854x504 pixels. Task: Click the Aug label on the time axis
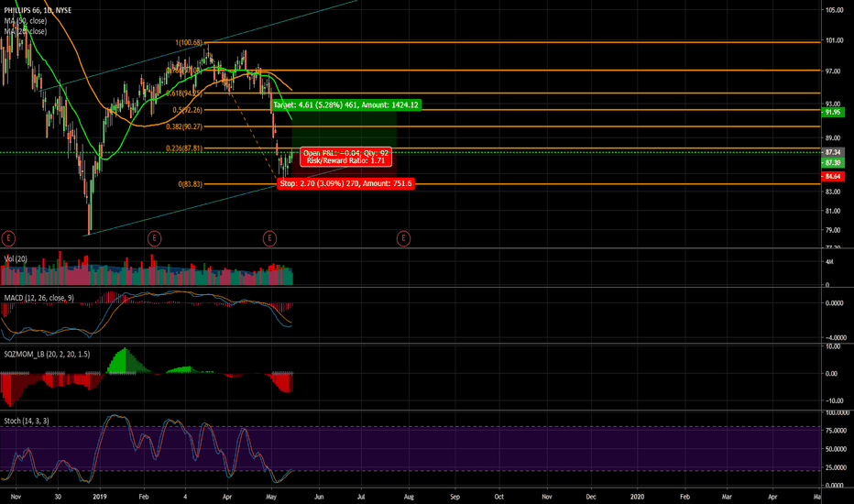tap(409, 497)
